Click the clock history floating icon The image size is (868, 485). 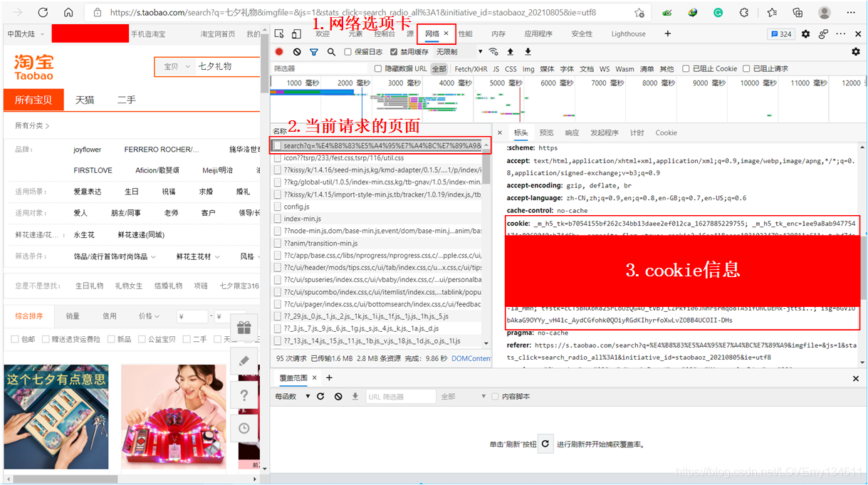[244, 428]
